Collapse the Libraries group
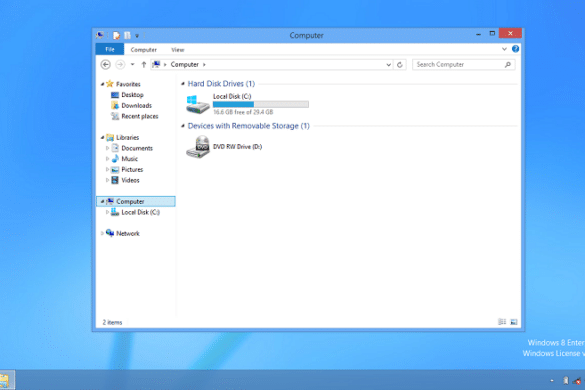Viewport: 585px width, 390px height. (102, 138)
